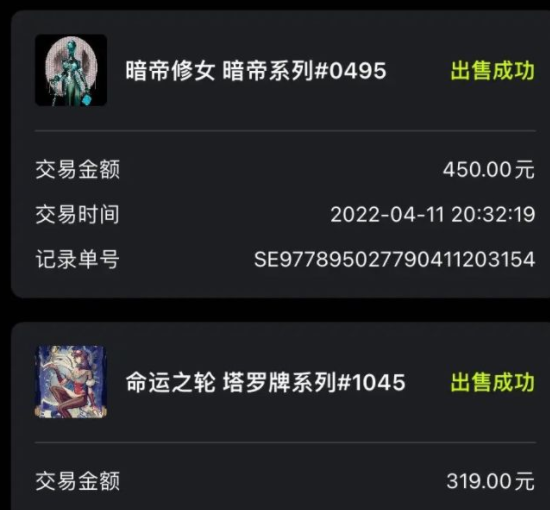Tap the 塔罗牌系列 series name text
The height and width of the screenshot is (510, 550).
click(279, 382)
